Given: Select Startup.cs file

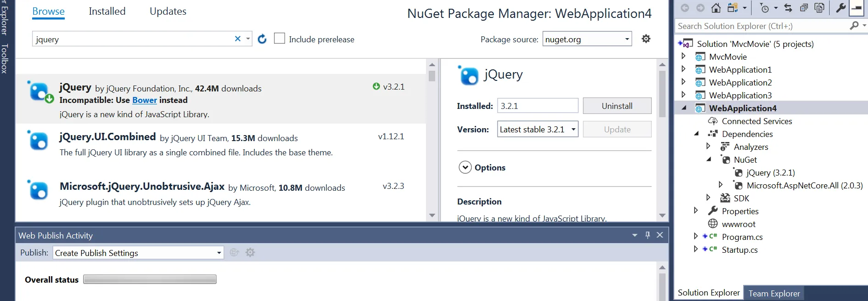Looking at the screenshot, I should (x=739, y=250).
